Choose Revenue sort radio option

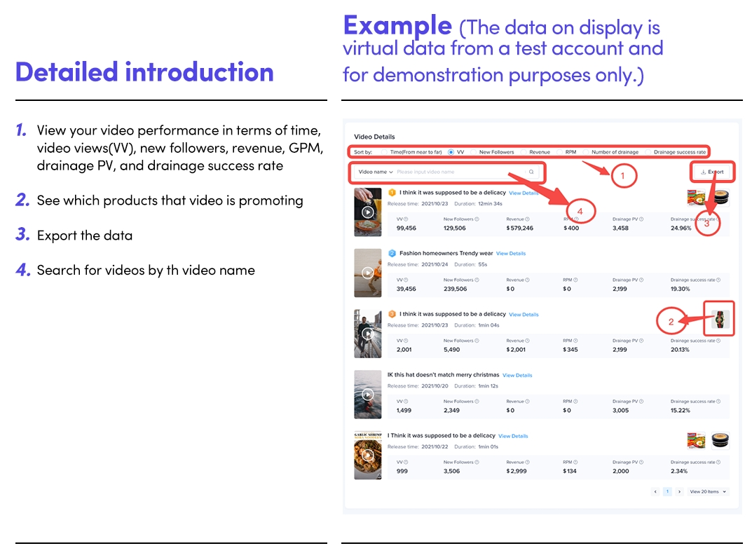click(525, 152)
